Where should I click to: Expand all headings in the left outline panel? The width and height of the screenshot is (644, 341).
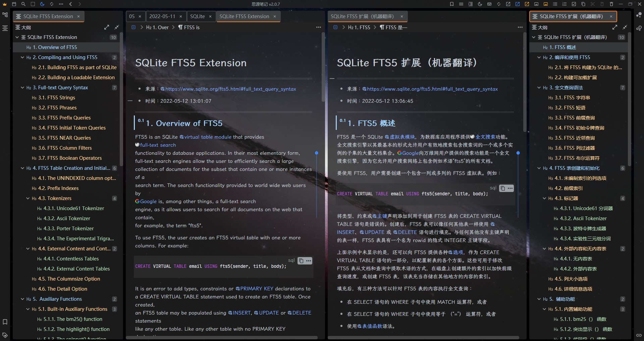pyautogui.click(x=107, y=27)
